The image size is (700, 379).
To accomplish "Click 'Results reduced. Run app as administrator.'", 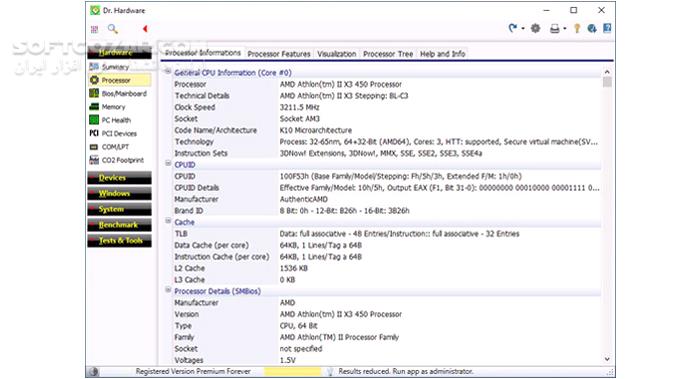I will tap(406, 371).
